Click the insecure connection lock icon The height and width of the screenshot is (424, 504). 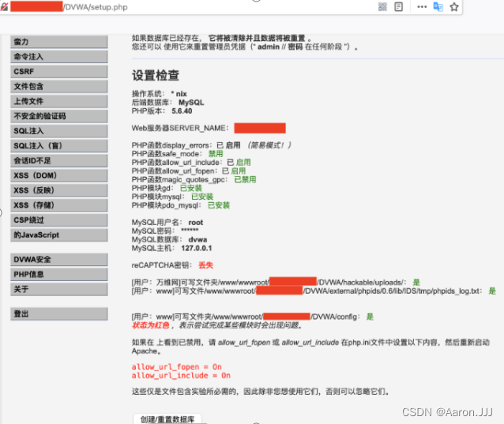point(4,7)
